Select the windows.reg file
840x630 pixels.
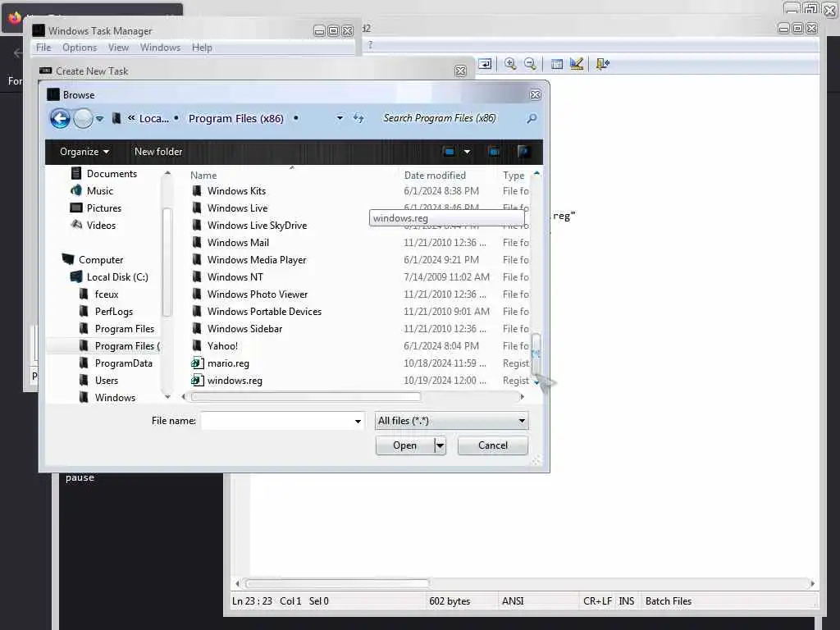(x=235, y=381)
